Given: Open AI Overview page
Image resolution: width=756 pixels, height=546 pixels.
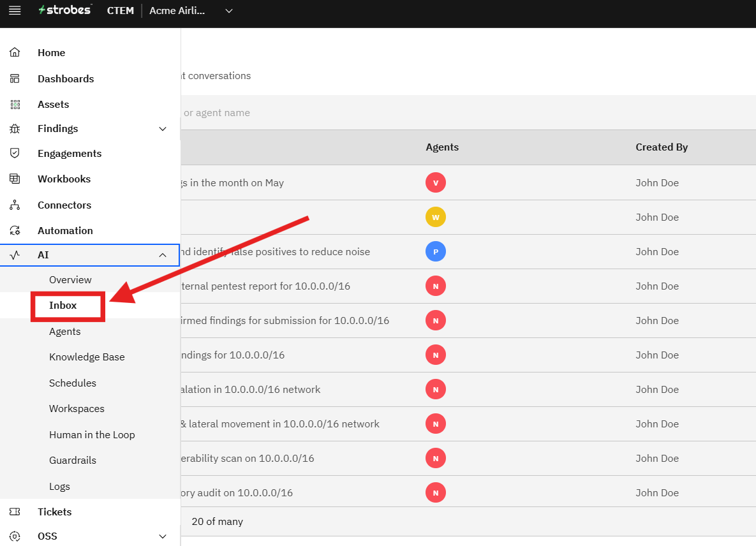Looking at the screenshot, I should pos(70,279).
